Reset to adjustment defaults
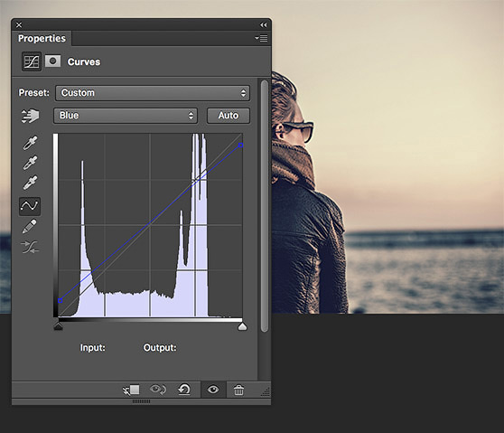 pos(184,390)
